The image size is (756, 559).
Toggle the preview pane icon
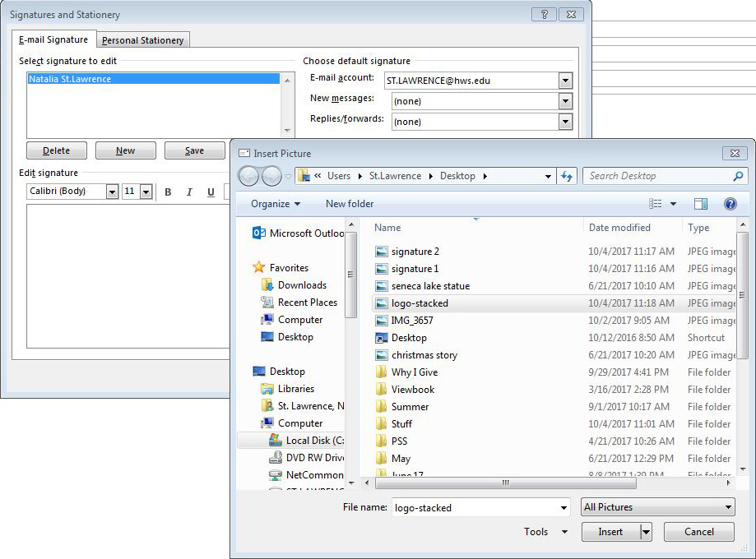pyautogui.click(x=701, y=204)
